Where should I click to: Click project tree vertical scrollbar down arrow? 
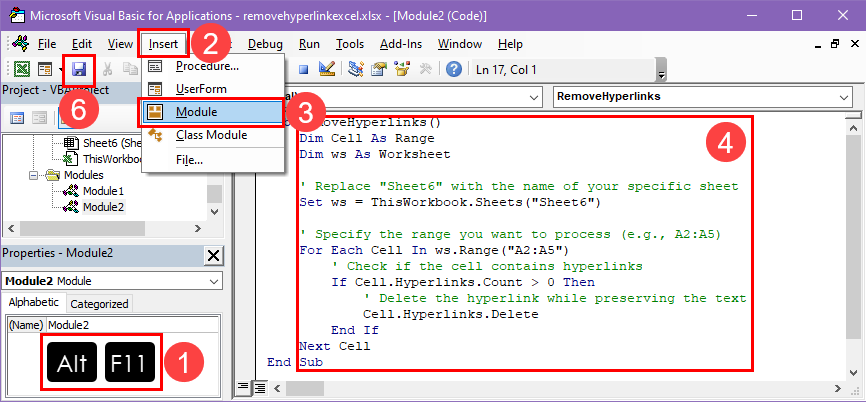[x=214, y=211]
